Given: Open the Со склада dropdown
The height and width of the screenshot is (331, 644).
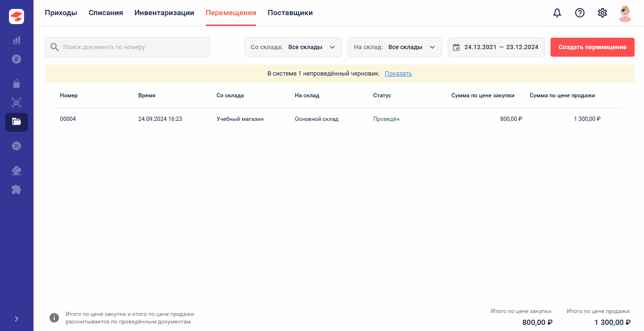Looking at the screenshot, I should point(293,47).
